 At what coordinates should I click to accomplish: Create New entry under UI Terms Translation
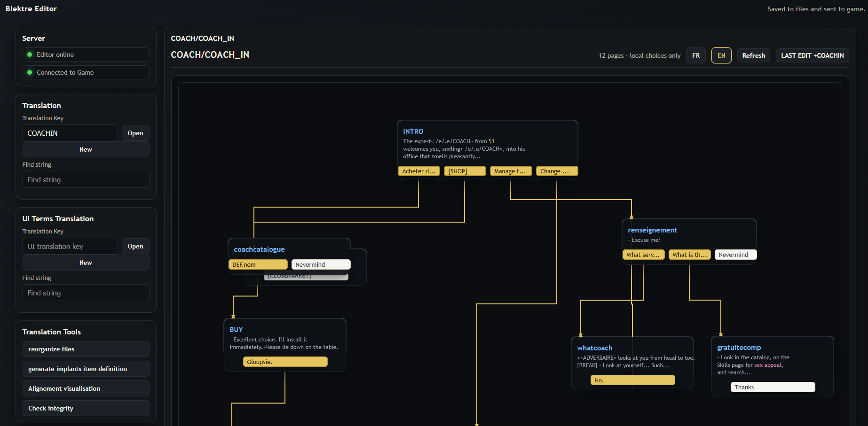[86, 263]
